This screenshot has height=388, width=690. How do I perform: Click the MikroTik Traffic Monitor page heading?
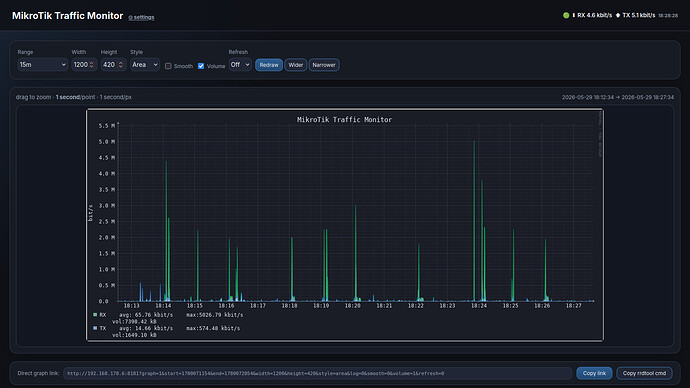(67, 16)
